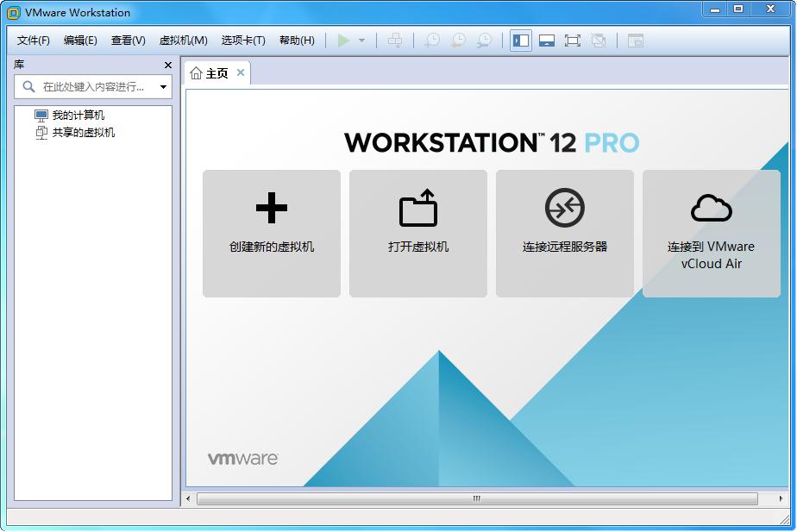Maximize the VMware Workstation window

738,9
